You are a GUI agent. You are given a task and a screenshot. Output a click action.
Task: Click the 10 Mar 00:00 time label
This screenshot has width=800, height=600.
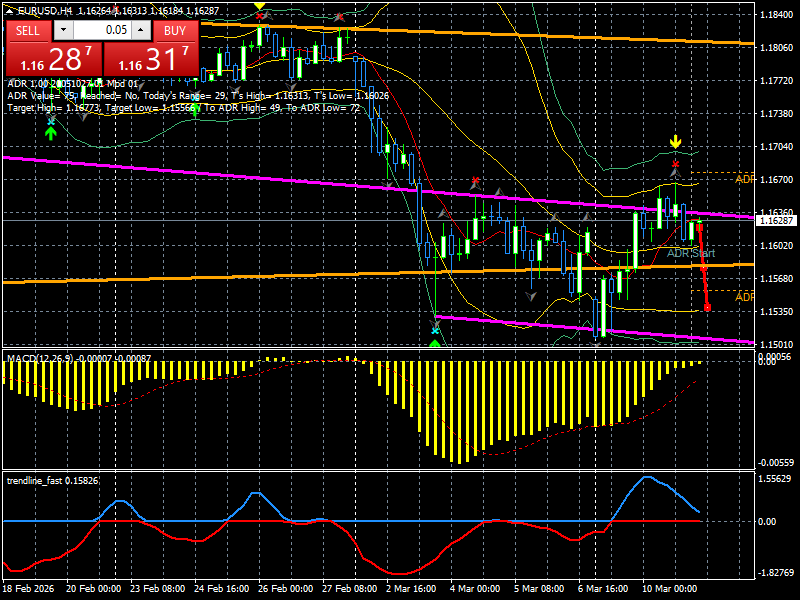(669, 588)
